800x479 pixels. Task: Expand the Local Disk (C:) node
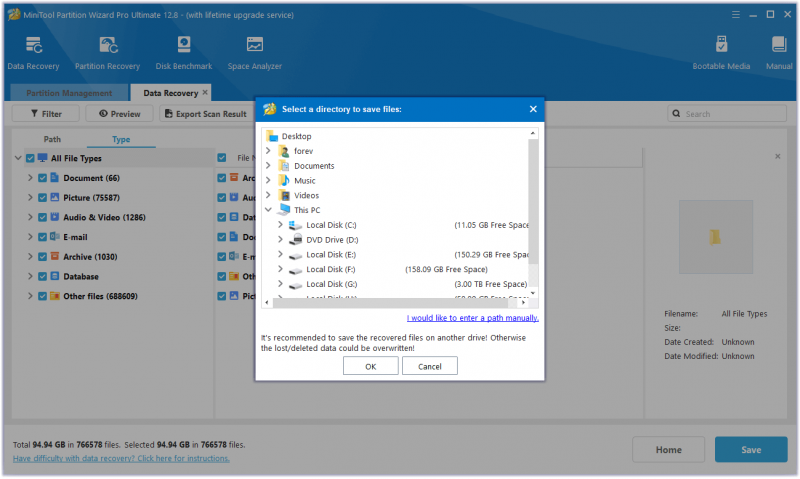click(280, 224)
